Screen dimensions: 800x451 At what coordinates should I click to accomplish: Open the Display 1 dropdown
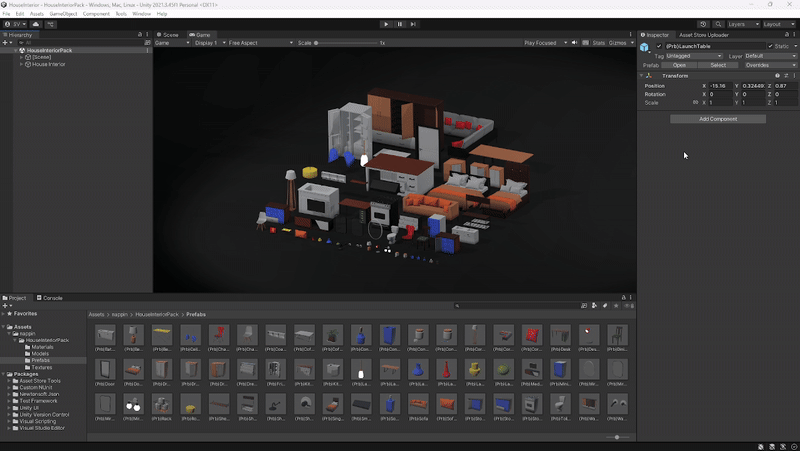pos(210,43)
